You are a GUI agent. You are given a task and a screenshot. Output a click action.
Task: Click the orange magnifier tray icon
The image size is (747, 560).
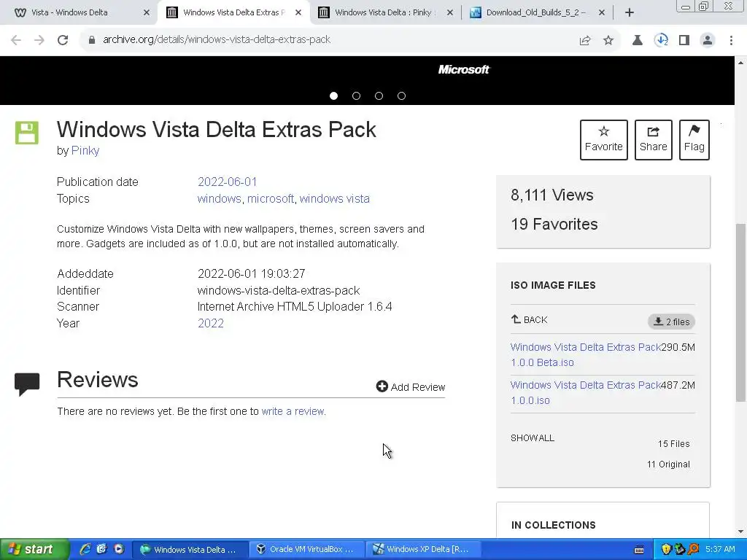pos(693,550)
